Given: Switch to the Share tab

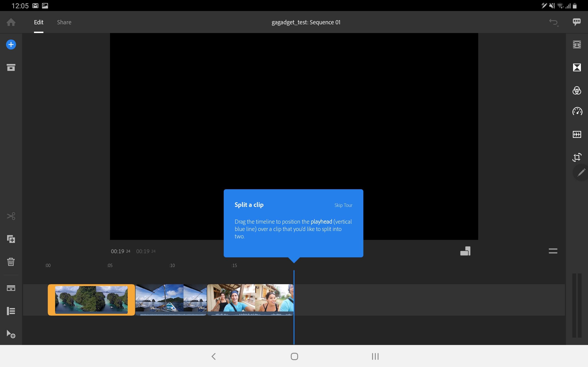Looking at the screenshot, I should 64,22.
